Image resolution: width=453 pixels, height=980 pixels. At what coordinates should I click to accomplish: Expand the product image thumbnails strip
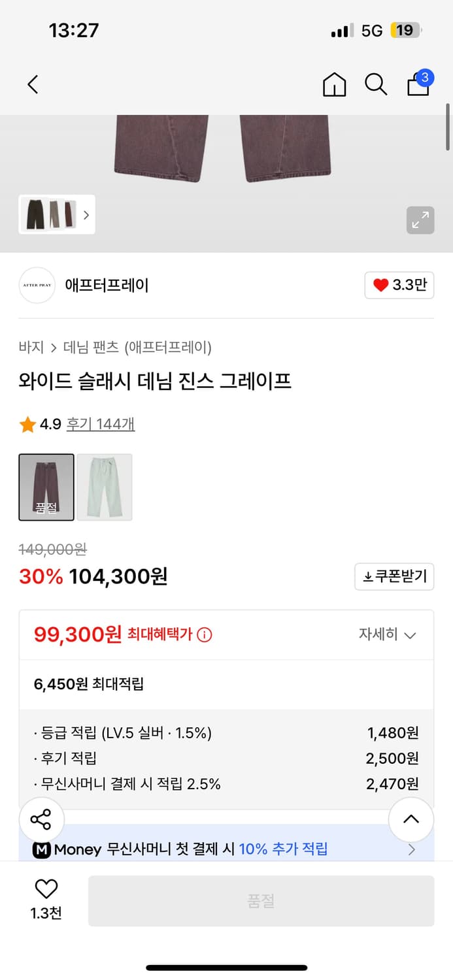tap(57, 214)
